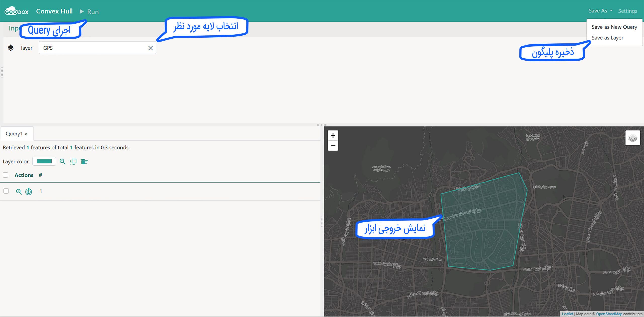Expand the Save As dropdown
The height and width of the screenshot is (317, 644).
(600, 11)
